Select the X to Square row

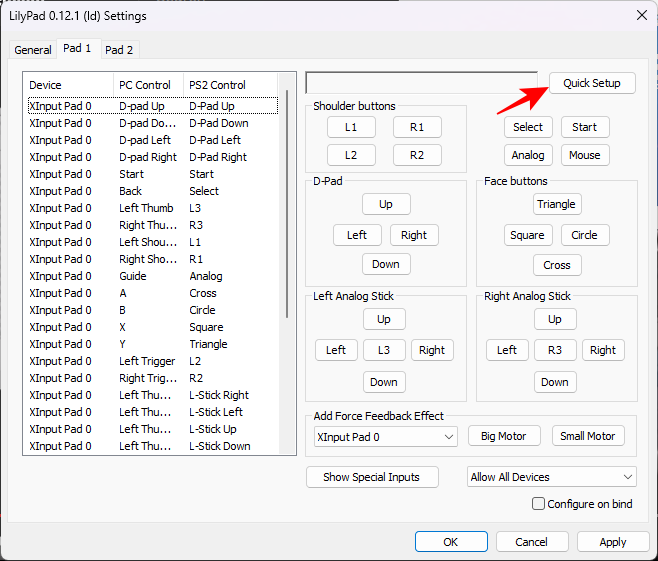click(x=153, y=327)
